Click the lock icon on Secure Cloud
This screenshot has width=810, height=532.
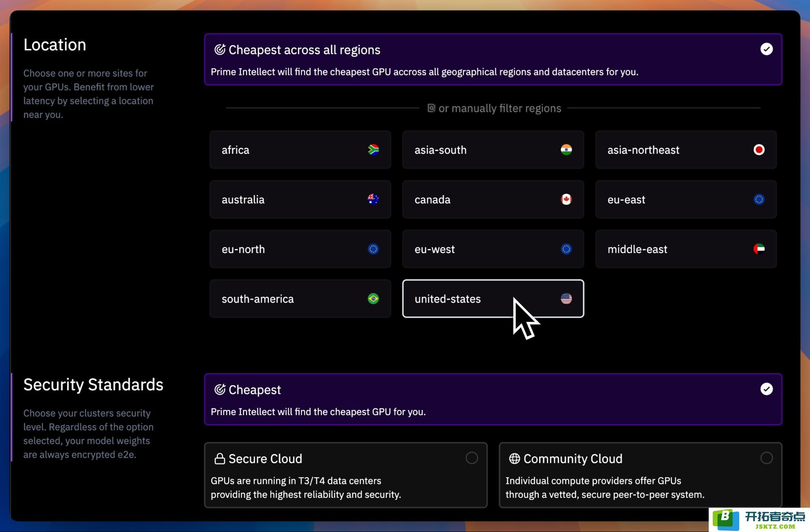pos(220,458)
